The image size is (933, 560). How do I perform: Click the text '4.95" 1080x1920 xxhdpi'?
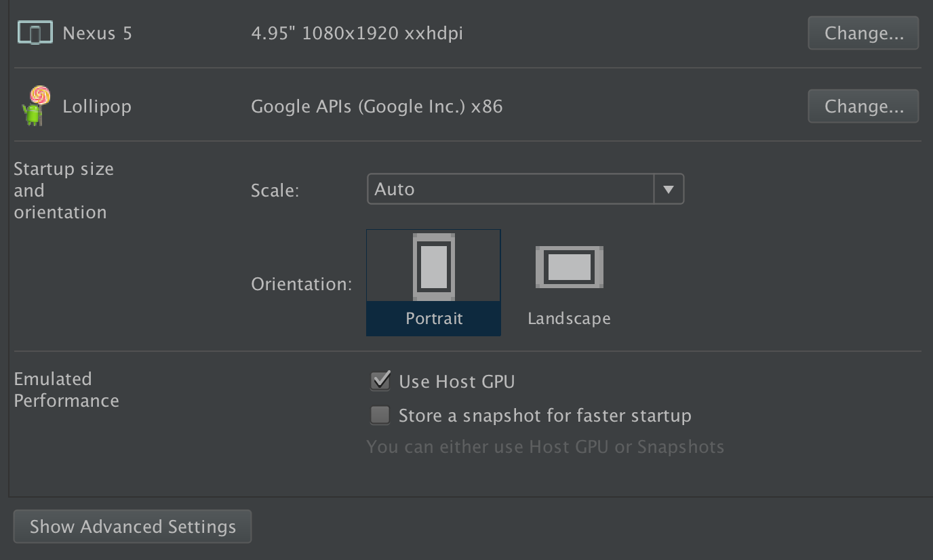(x=357, y=33)
